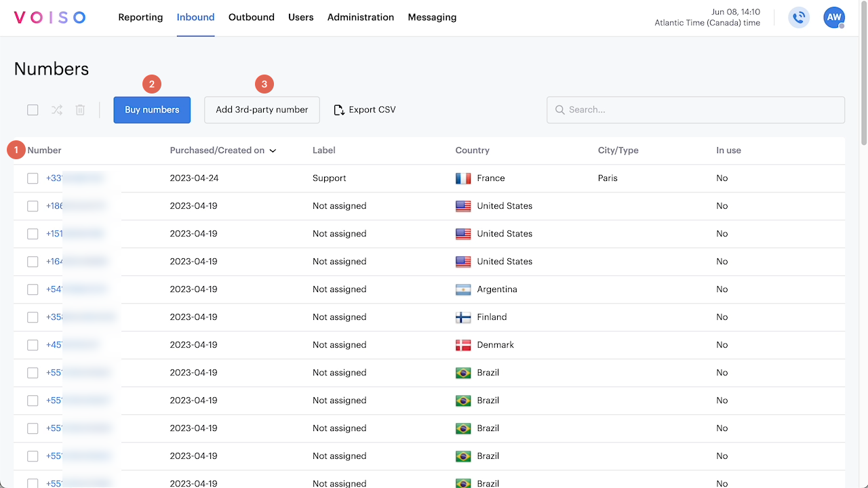The image size is (868, 488).
Task: Click the Finland flag icon
Action: [x=463, y=317]
